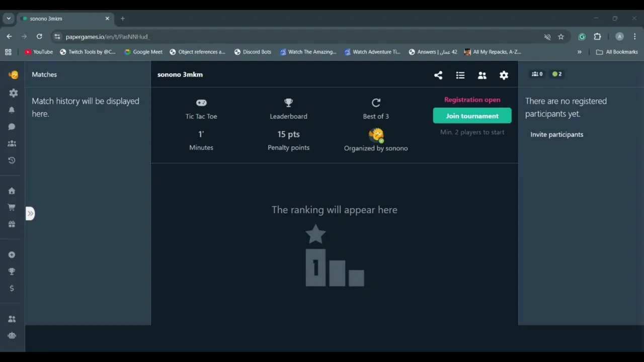Click the Invite participants link
The image size is (644, 362).
557,135
